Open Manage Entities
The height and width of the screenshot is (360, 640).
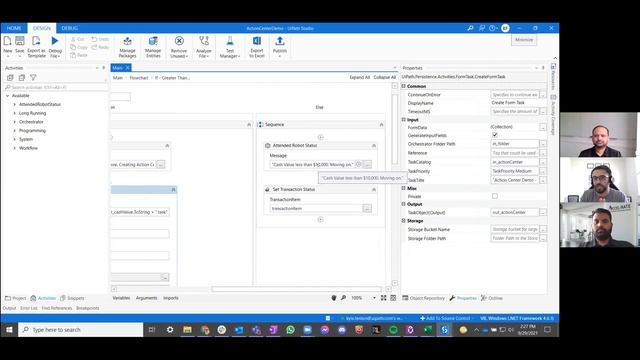153,41
